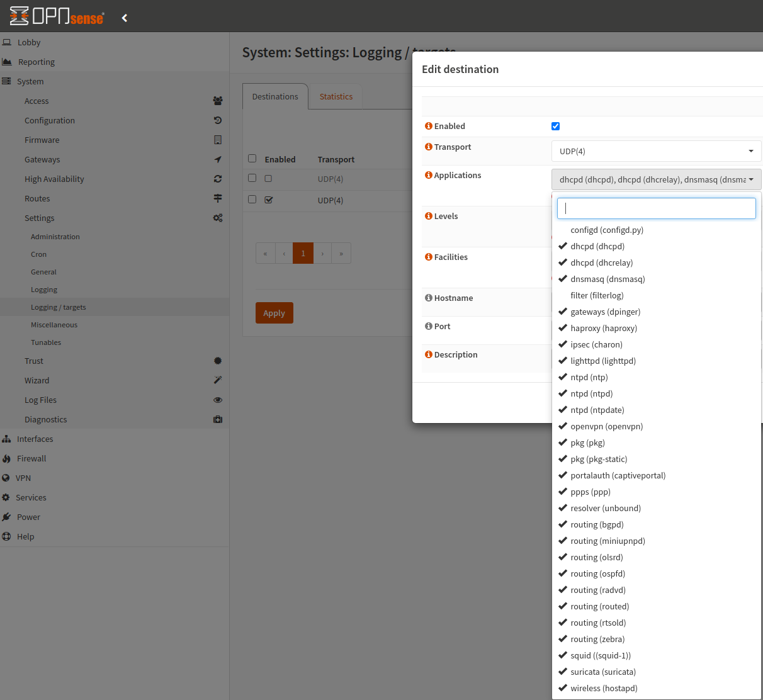Click the Applications search input field
This screenshot has height=700, width=763.
click(x=657, y=208)
